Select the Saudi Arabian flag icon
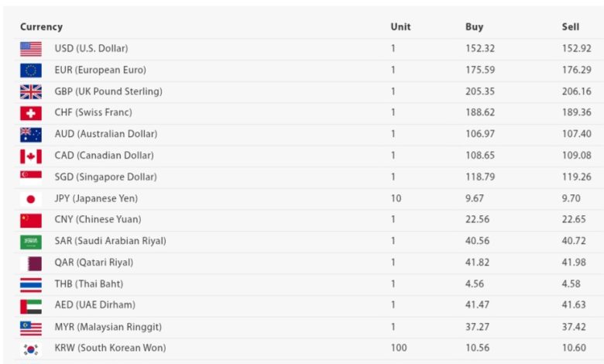Viewport: 604px width, 364px height. (x=31, y=242)
